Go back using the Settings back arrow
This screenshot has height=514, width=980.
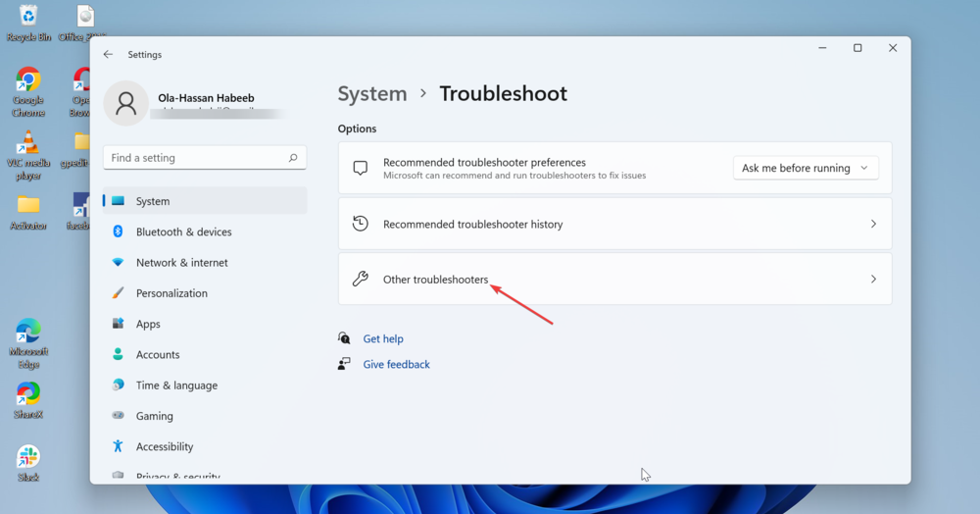pos(108,54)
